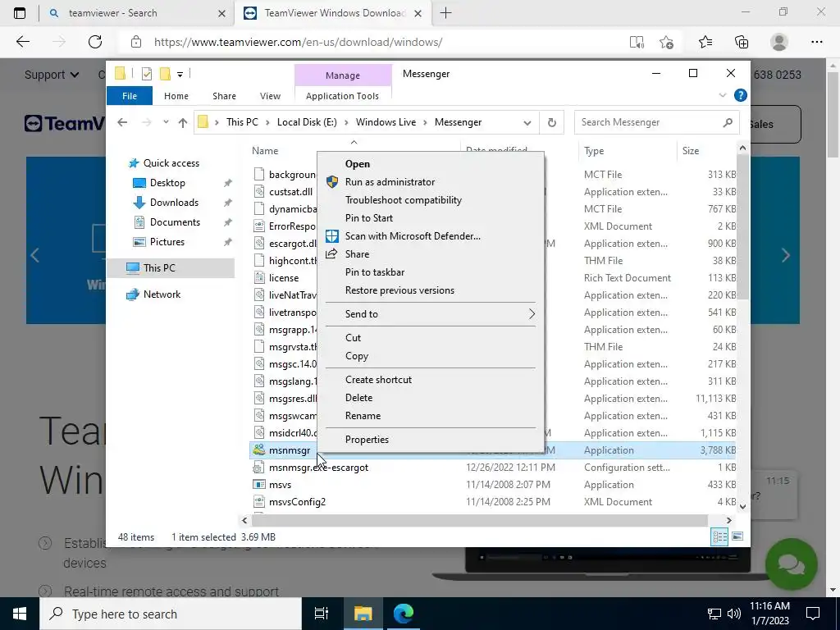The image size is (840, 630).
Task: Click Share in the context menu
Action: tap(357, 254)
